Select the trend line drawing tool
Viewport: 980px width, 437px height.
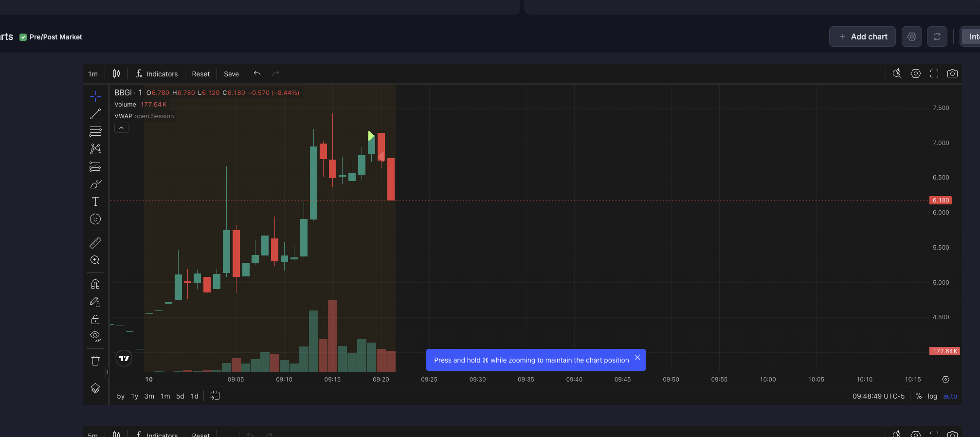pyautogui.click(x=95, y=114)
